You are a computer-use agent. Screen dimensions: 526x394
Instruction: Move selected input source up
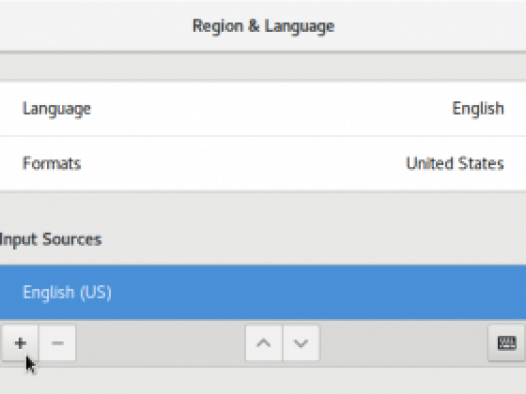pos(264,343)
